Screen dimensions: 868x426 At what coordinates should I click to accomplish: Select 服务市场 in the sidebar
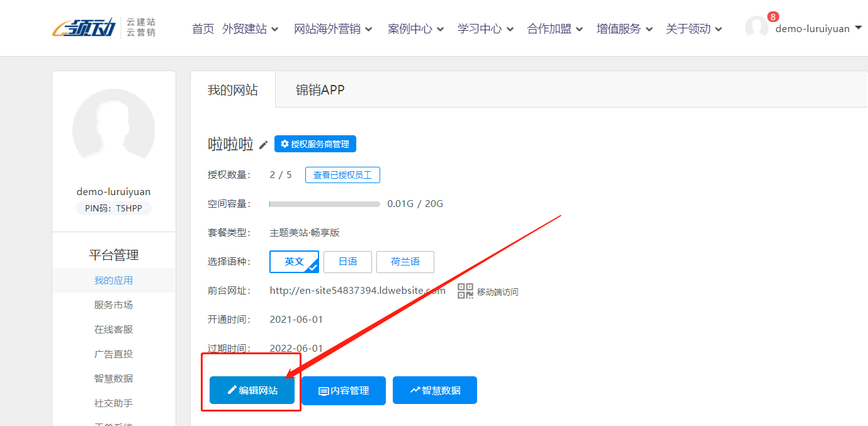(114, 305)
